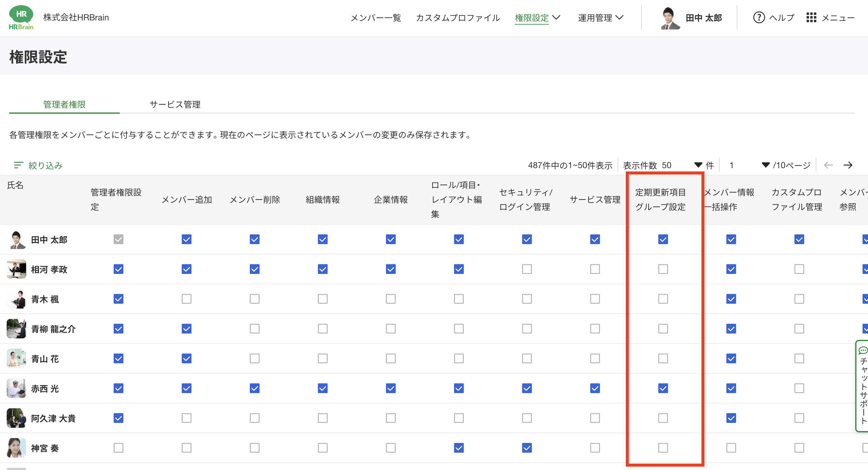Open the grid Menu icon

click(x=811, y=18)
